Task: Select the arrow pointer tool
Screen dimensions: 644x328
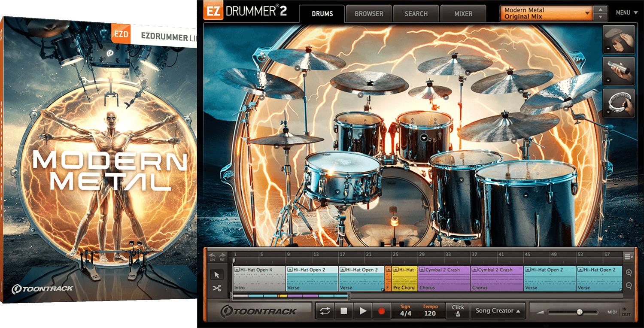Action: pos(217,275)
